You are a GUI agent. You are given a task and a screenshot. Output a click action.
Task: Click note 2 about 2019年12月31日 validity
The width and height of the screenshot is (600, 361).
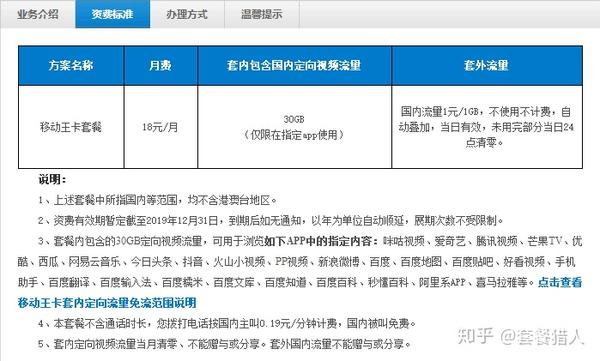click(271, 221)
